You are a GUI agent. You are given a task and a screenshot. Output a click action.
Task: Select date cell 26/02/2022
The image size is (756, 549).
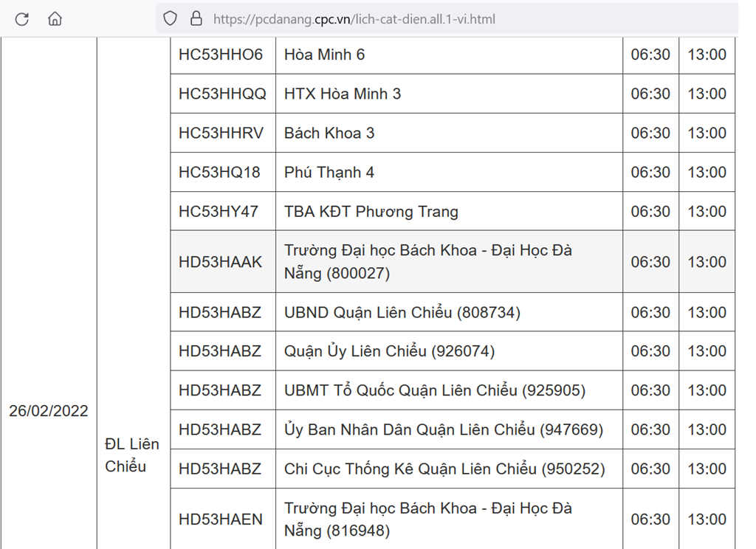pyautogui.click(x=49, y=411)
